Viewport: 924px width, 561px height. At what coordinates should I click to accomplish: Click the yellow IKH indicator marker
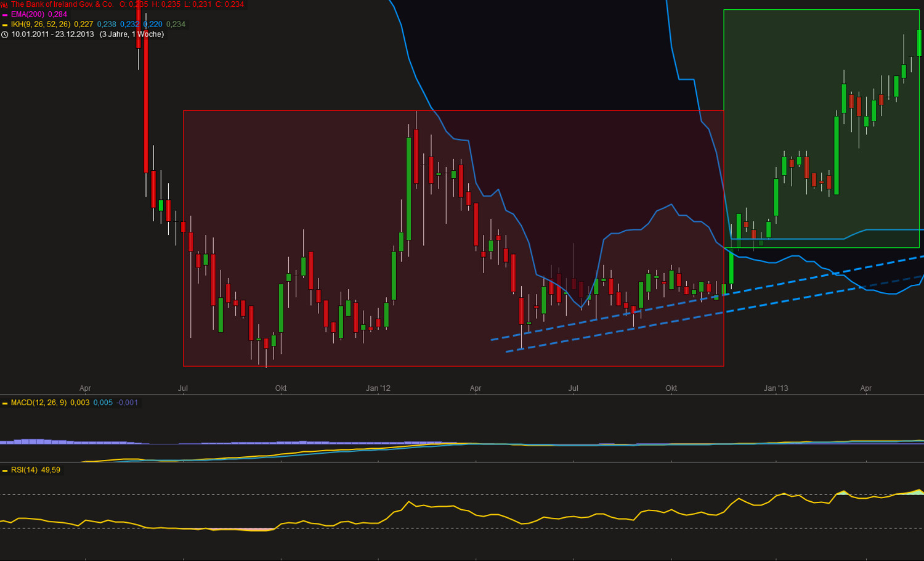(5, 25)
